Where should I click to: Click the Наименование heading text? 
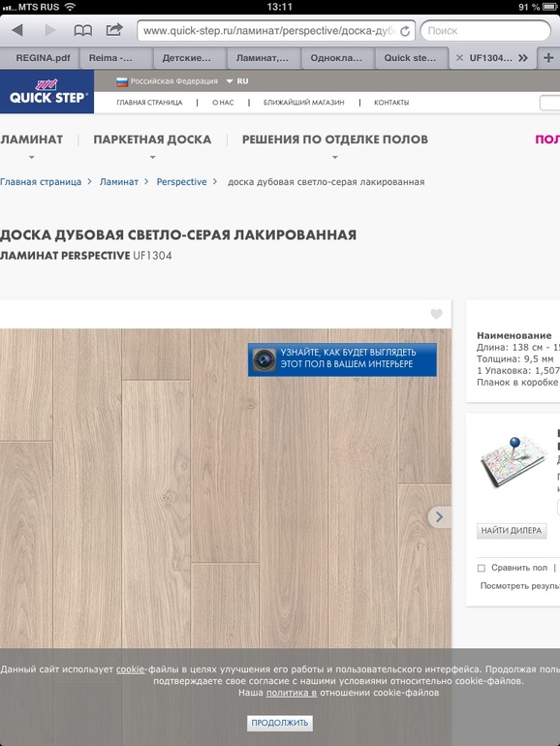(514, 335)
